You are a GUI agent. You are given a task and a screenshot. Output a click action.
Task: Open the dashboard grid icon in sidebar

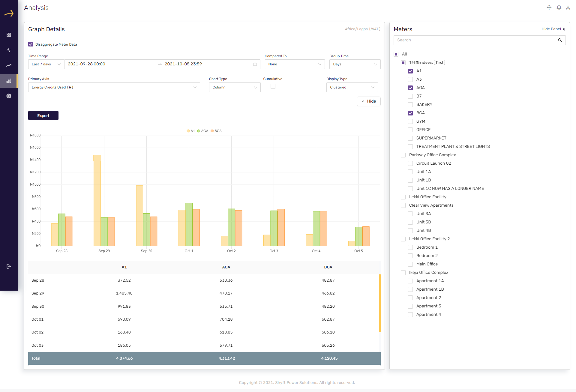[9, 35]
